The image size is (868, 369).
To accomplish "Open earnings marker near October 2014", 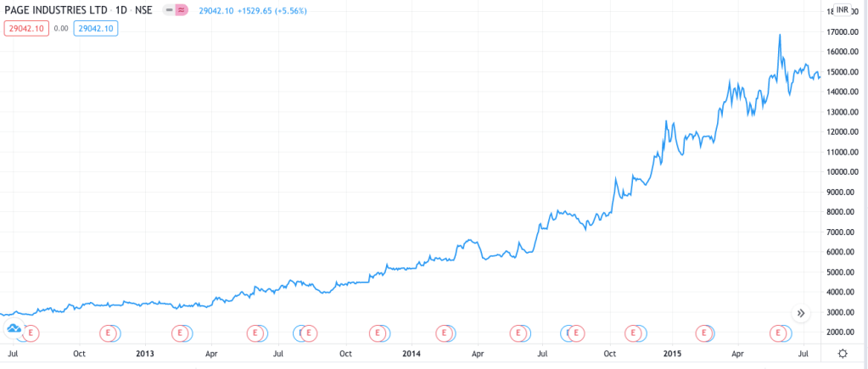I will pyautogui.click(x=632, y=333).
